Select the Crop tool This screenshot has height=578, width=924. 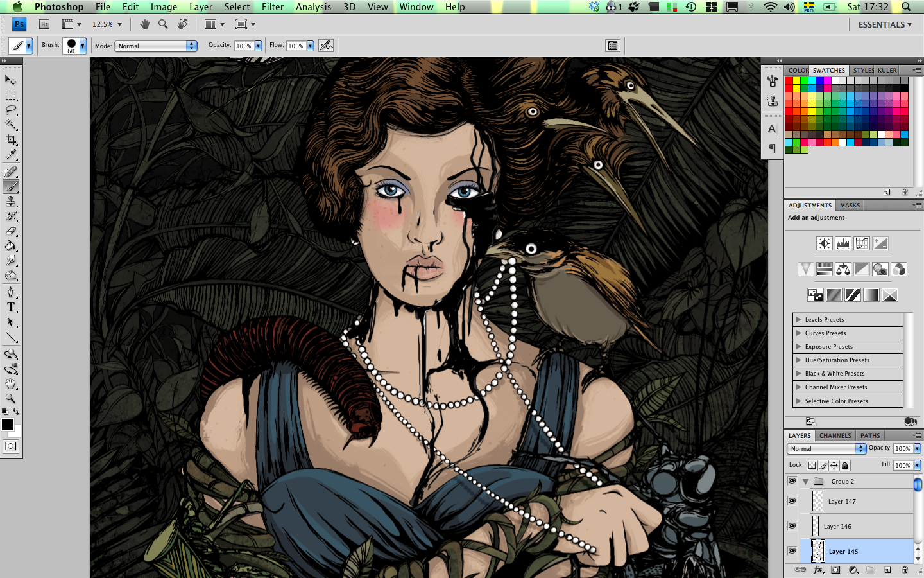point(11,139)
